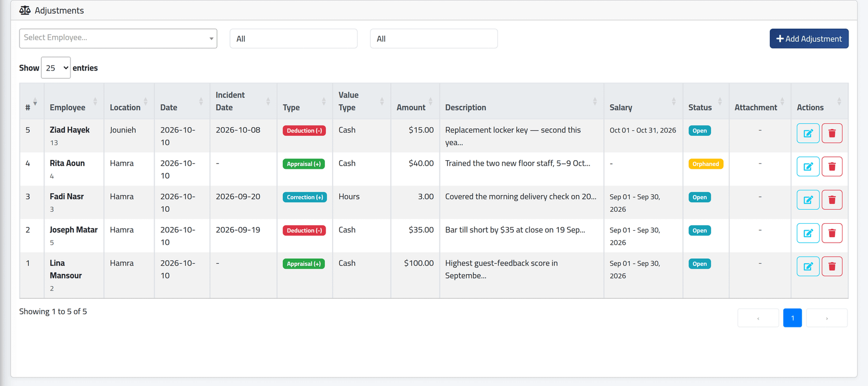This screenshot has width=868, height=386.
Task: Click incident date 2026-09-19
Action: 238,230
